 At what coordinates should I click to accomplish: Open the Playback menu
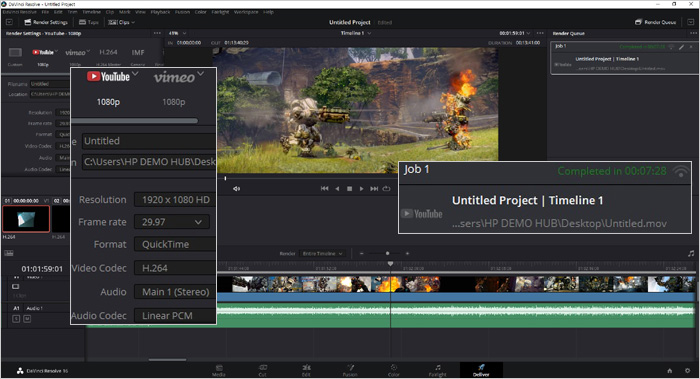click(160, 12)
